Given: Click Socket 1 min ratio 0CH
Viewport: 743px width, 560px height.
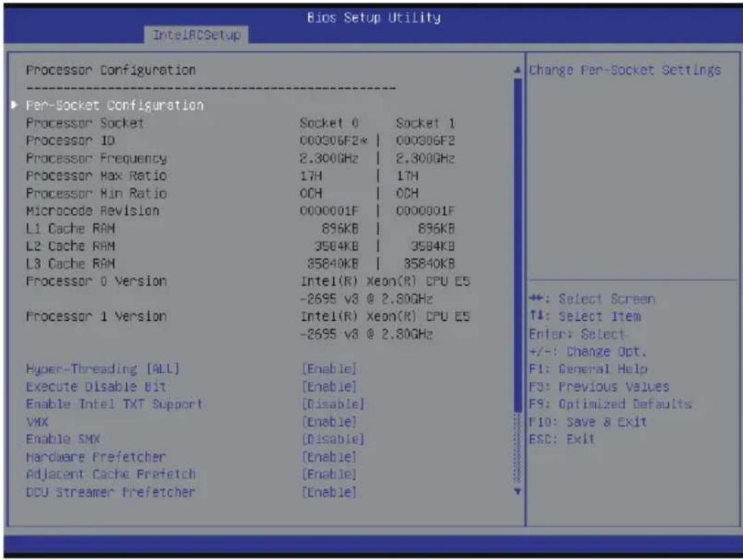Looking at the screenshot, I should [x=407, y=193].
